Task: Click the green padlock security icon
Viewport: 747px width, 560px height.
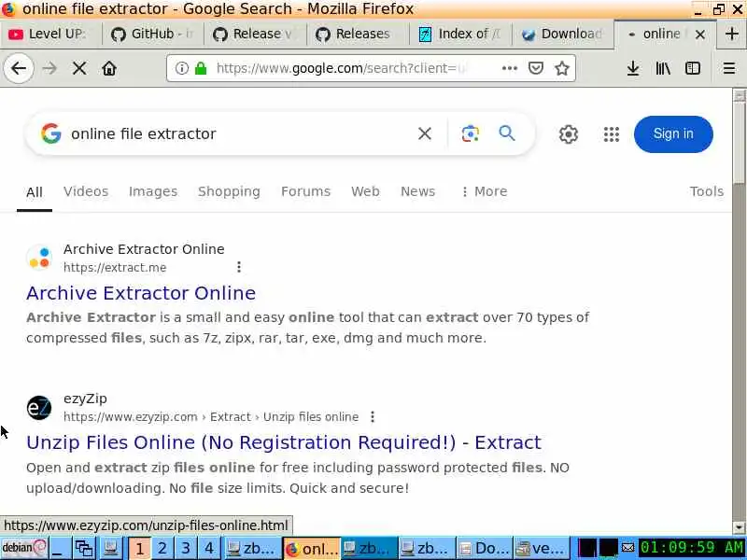Action: tap(201, 68)
